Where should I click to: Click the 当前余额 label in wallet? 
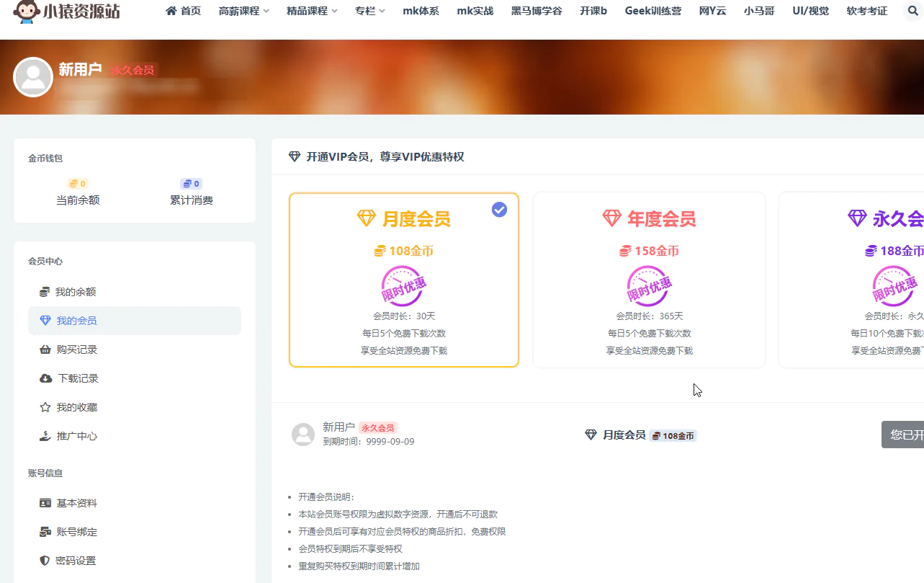78,200
